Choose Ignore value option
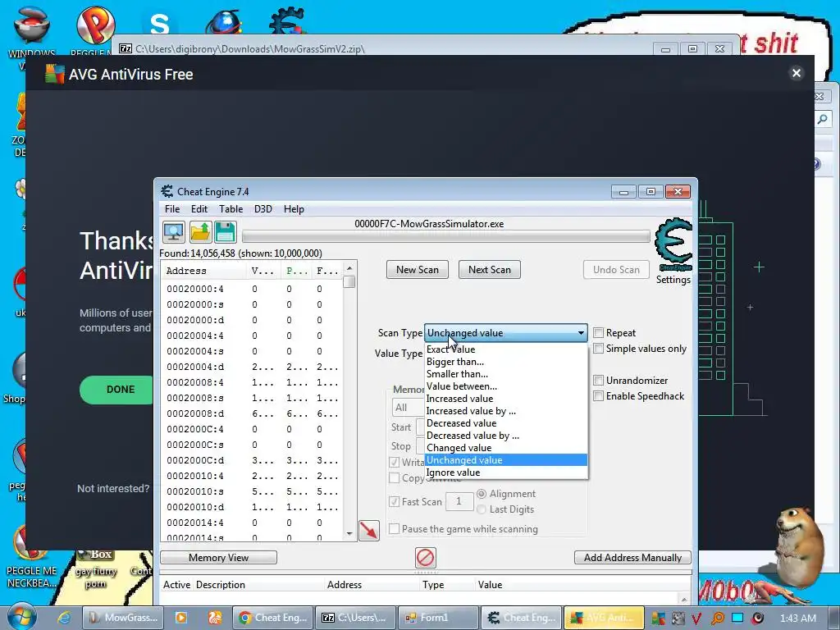The height and width of the screenshot is (630, 840). (x=506, y=472)
